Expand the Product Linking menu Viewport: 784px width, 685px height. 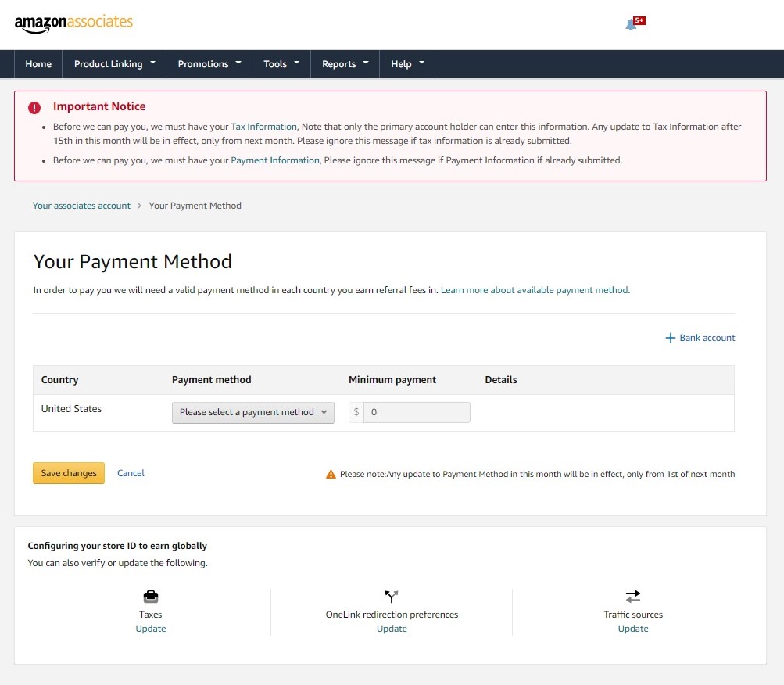114,64
